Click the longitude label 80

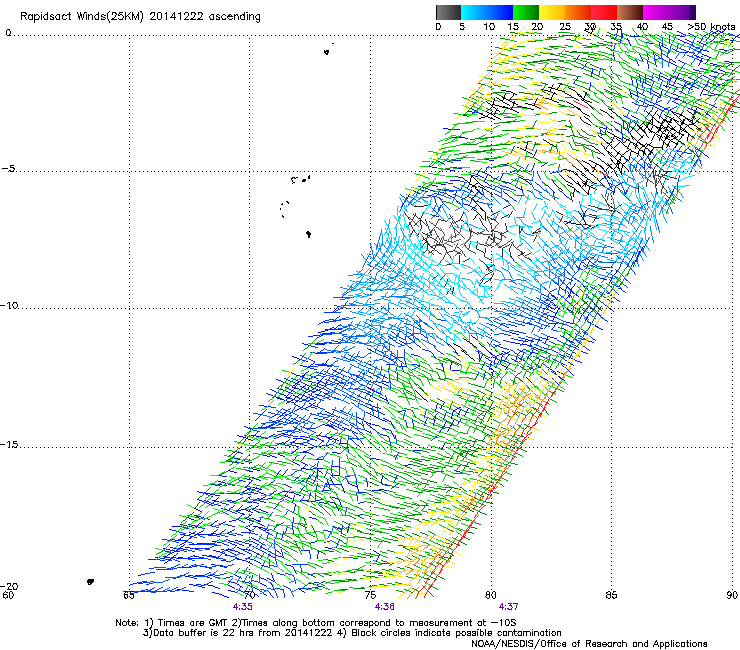491,595
